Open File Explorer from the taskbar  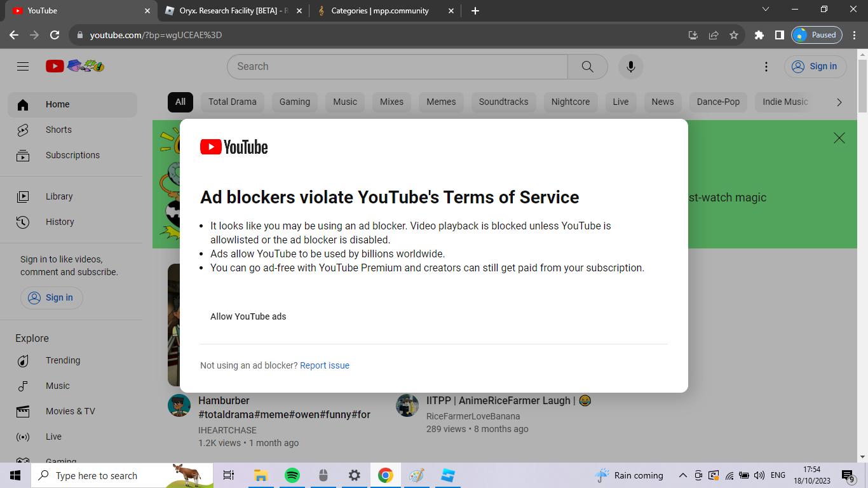tap(261, 475)
